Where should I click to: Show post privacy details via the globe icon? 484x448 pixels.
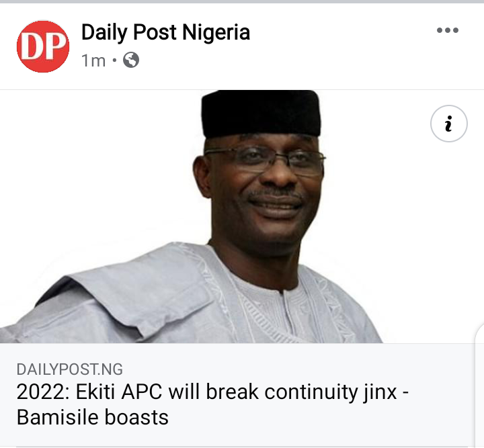tap(131, 60)
